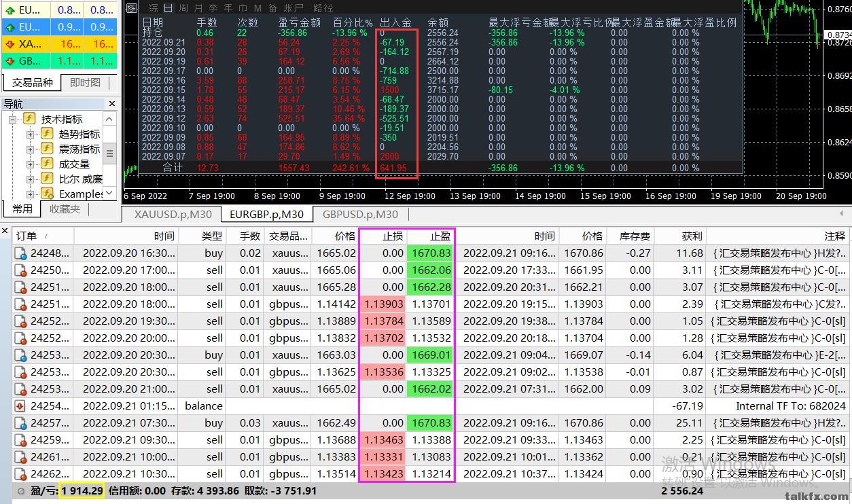The height and width of the screenshot is (504, 852).
Task: Click the order icon of the 1.13383 sell row
Action: point(21,457)
